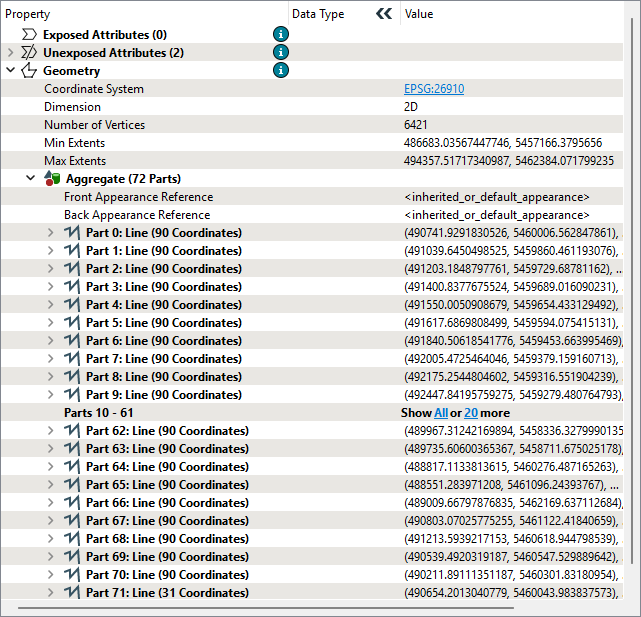Show 20 more parts link
Viewport: 641px width, 617px height.
coord(472,413)
